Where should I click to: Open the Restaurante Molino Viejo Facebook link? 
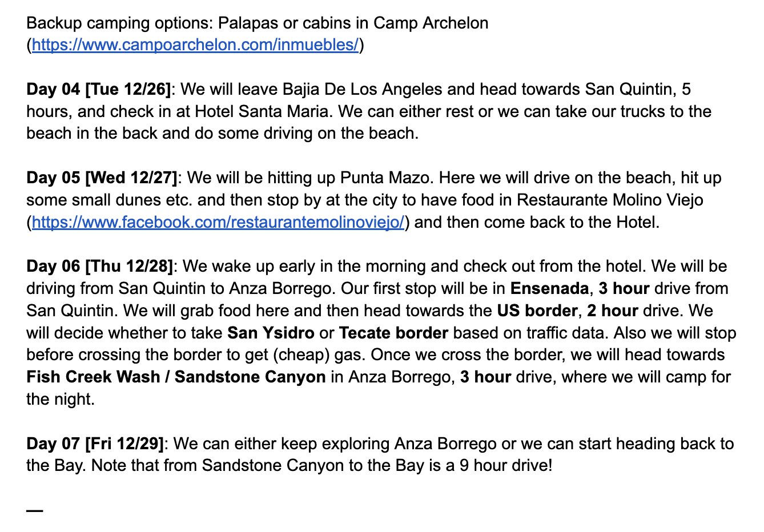[218, 223]
